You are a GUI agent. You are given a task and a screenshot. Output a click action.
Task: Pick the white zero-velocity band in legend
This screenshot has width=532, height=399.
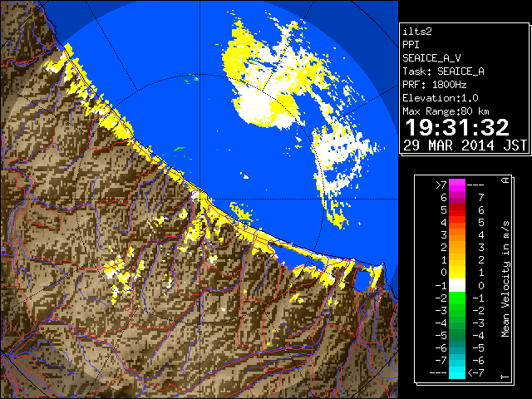pos(457,285)
